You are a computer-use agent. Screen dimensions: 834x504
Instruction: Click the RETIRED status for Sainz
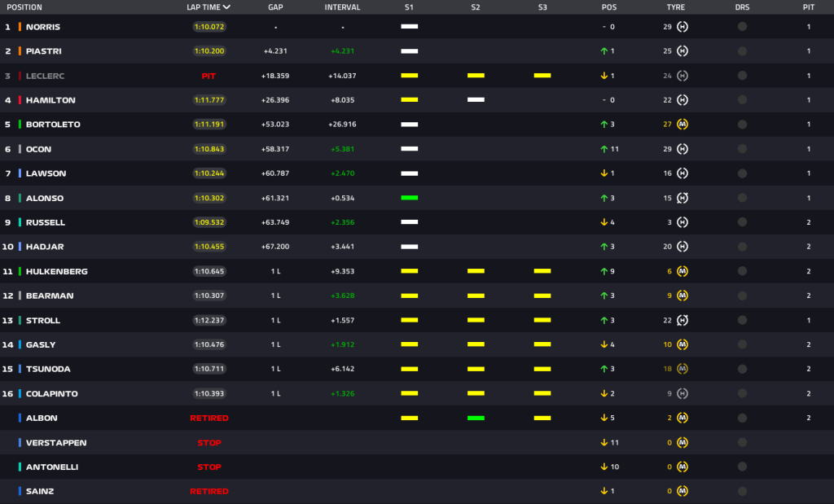[209, 491]
